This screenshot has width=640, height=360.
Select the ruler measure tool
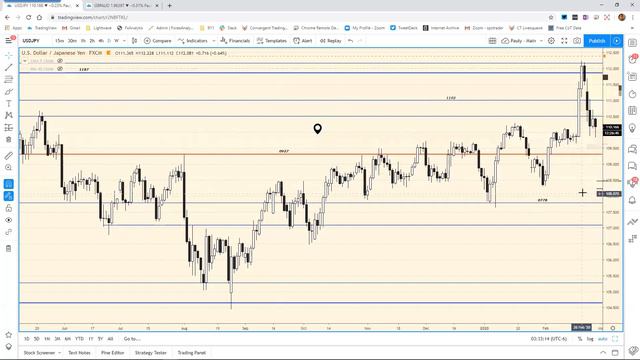[9, 156]
